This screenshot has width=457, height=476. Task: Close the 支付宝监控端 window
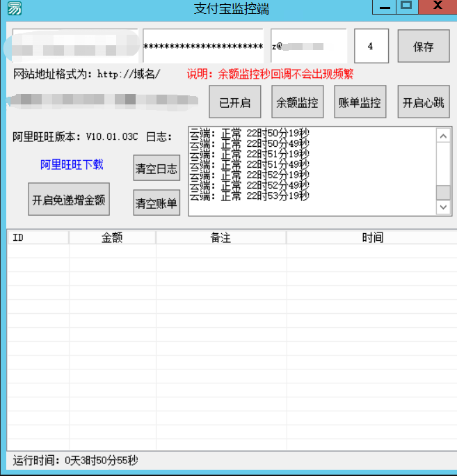[438, 7]
